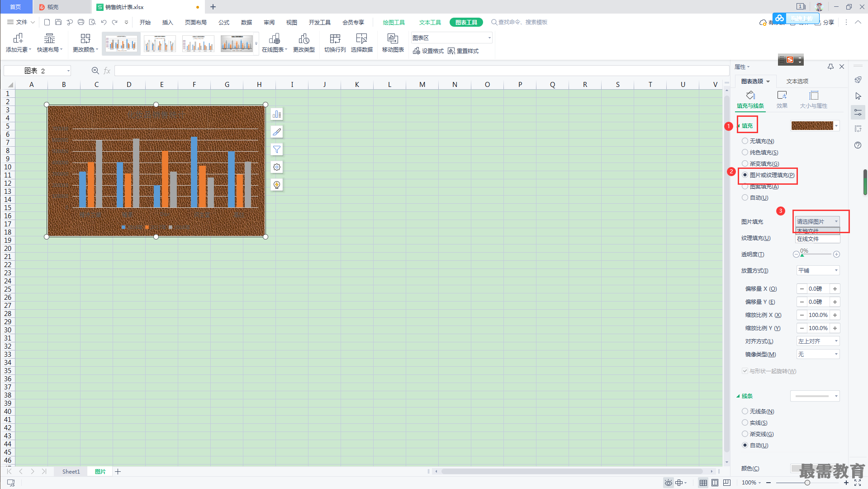This screenshot has width=868, height=489.
Task: Choose Online File (在线文件) option
Action: [x=817, y=239]
